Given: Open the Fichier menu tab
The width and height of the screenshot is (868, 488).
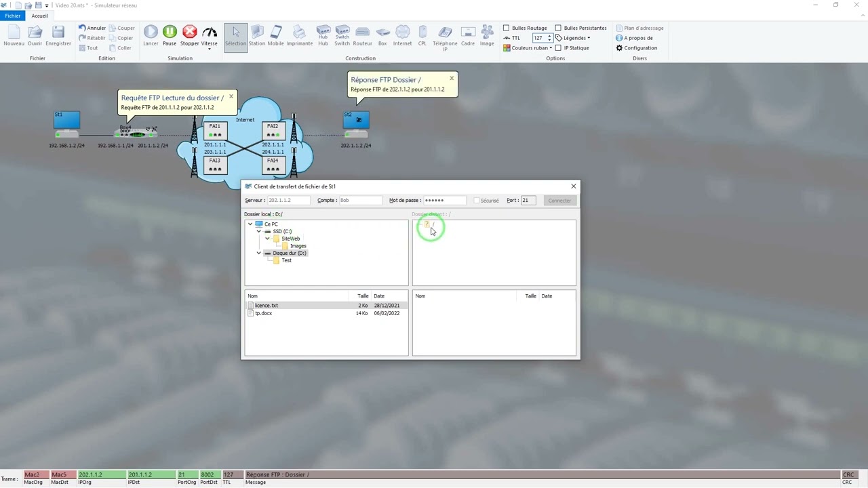Looking at the screenshot, I should pyautogui.click(x=13, y=16).
